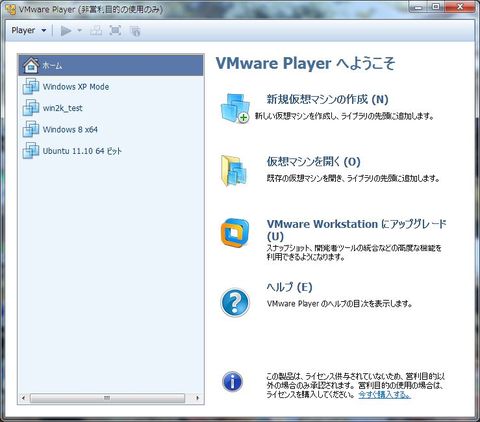Click the full screen mode toolbar icon
The width and height of the screenshot is (480, 422).
click(x=115, y=31)
